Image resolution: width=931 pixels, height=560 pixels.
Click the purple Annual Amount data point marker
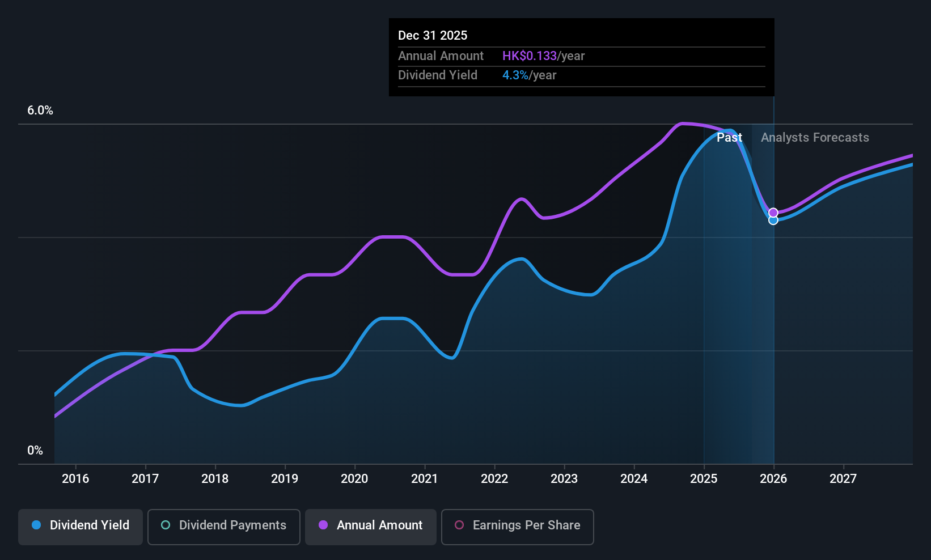pyautogui.click(x=773, y=213)
